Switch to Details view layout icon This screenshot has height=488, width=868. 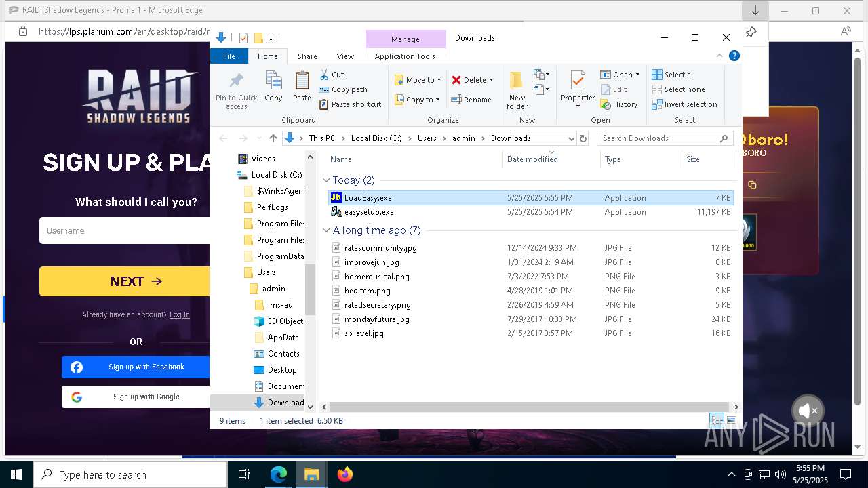point(717,420)
